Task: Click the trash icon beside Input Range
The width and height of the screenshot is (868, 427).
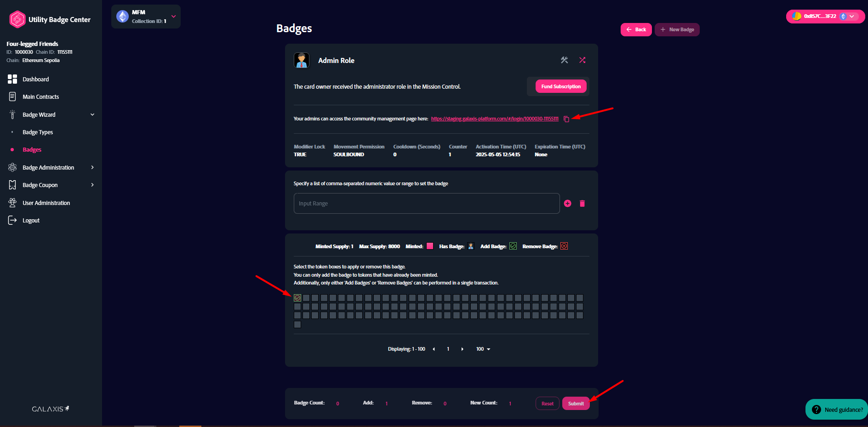Action: (x=582, y=204)
